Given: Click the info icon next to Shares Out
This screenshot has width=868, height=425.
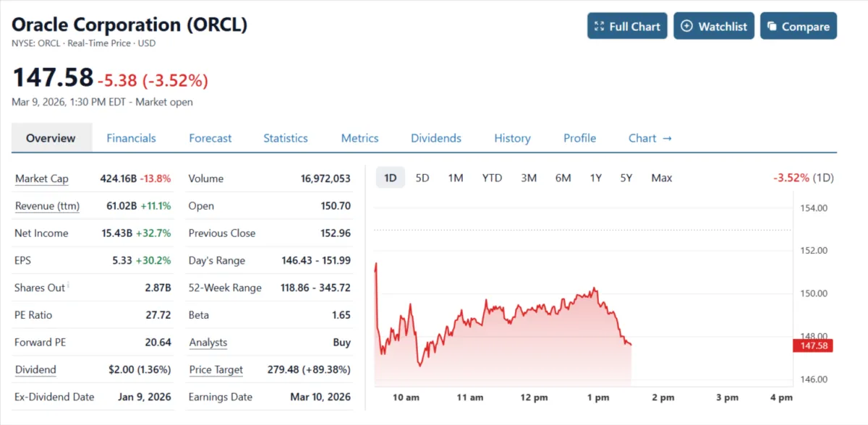Looking at the screenshot, I should click(x=68, y=283).
